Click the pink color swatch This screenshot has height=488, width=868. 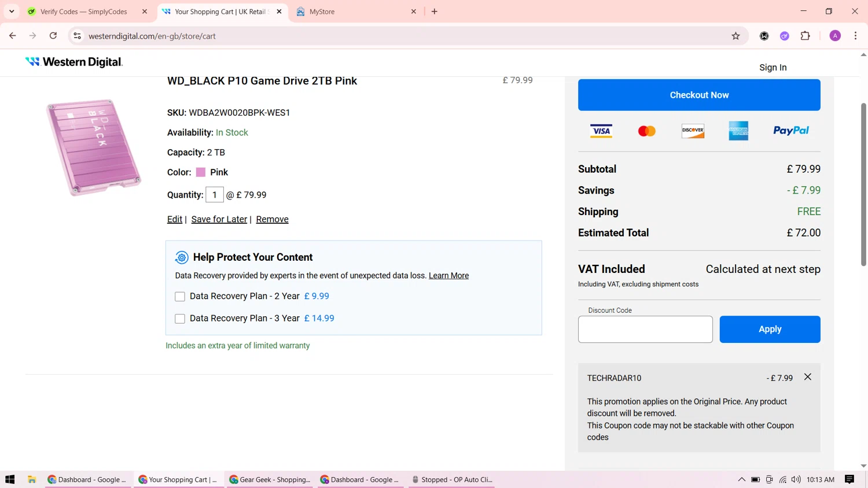pyautogui.click(x=201, y=172)
